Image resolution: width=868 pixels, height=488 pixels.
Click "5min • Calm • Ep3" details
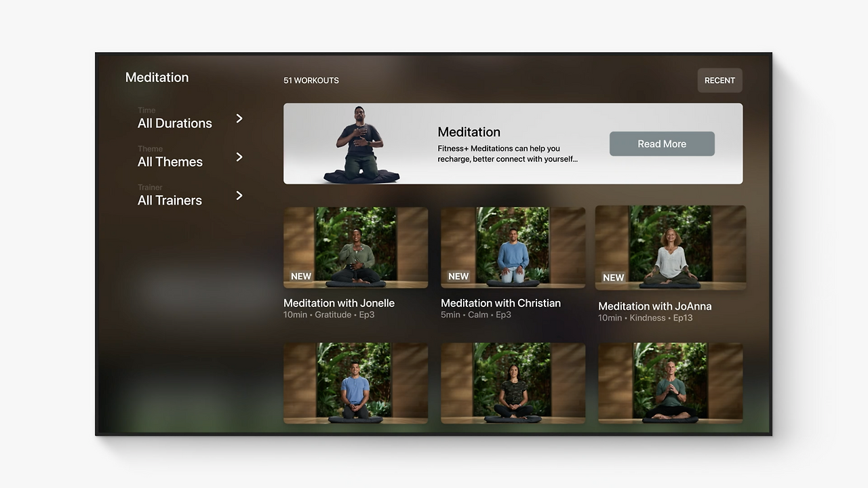(x=476, y=314)
